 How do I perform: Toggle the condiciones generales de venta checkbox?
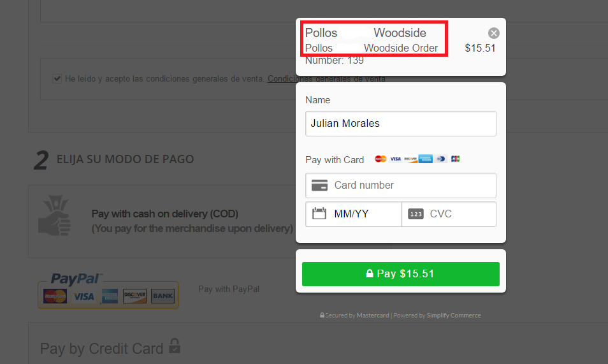(57, 79)
